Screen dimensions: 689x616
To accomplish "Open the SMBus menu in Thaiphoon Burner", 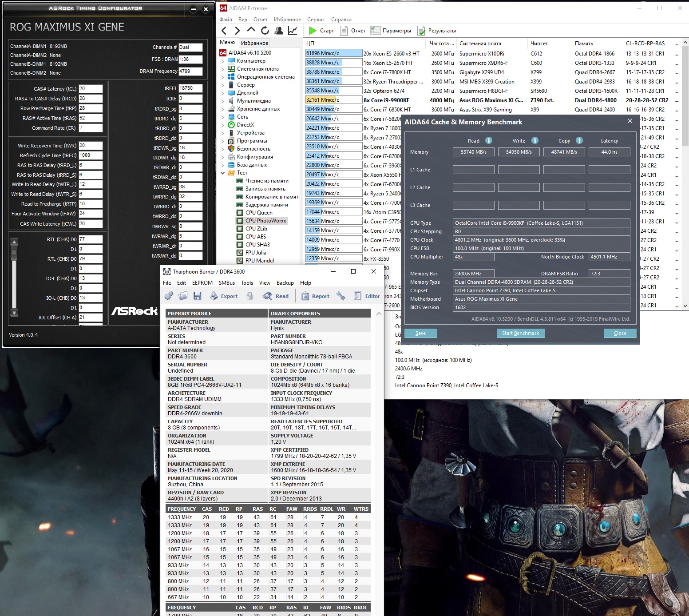I will 227,283.
